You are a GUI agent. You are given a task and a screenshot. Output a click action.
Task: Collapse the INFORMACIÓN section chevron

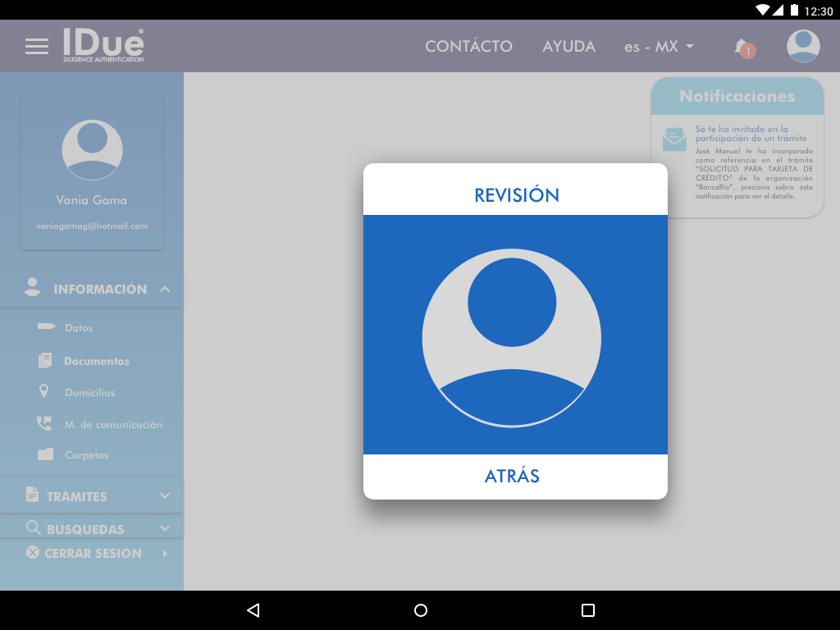tap(165, 290)
